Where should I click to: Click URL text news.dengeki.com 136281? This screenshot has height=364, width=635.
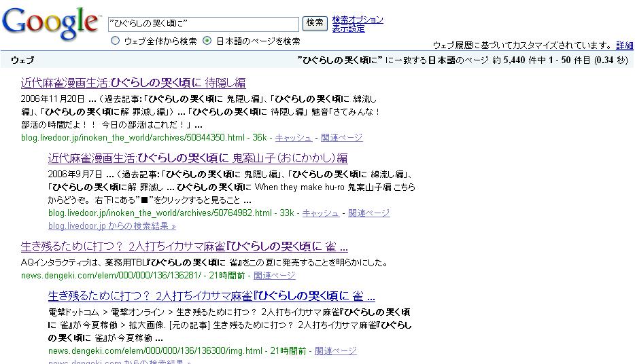tap(111, 276)
